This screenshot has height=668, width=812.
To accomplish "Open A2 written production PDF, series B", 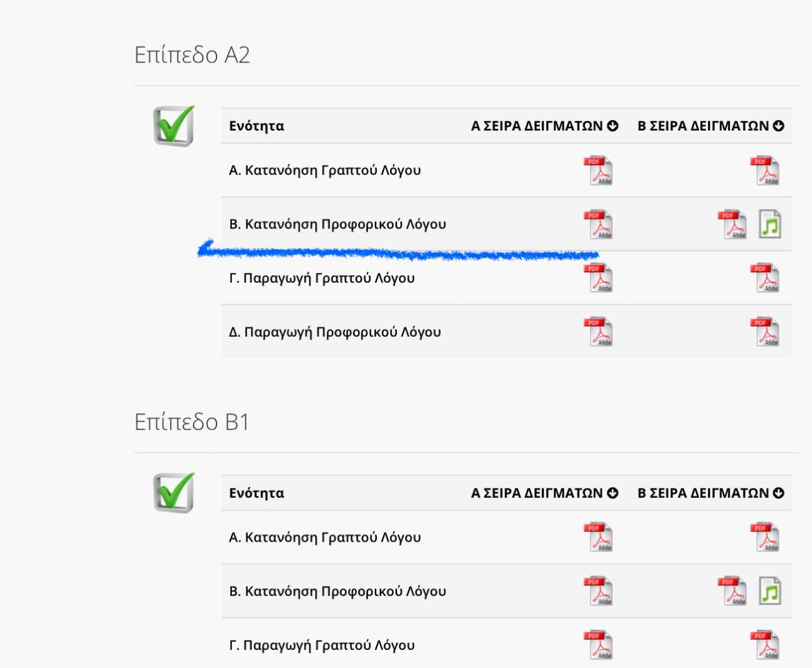I will click(766, 278).
